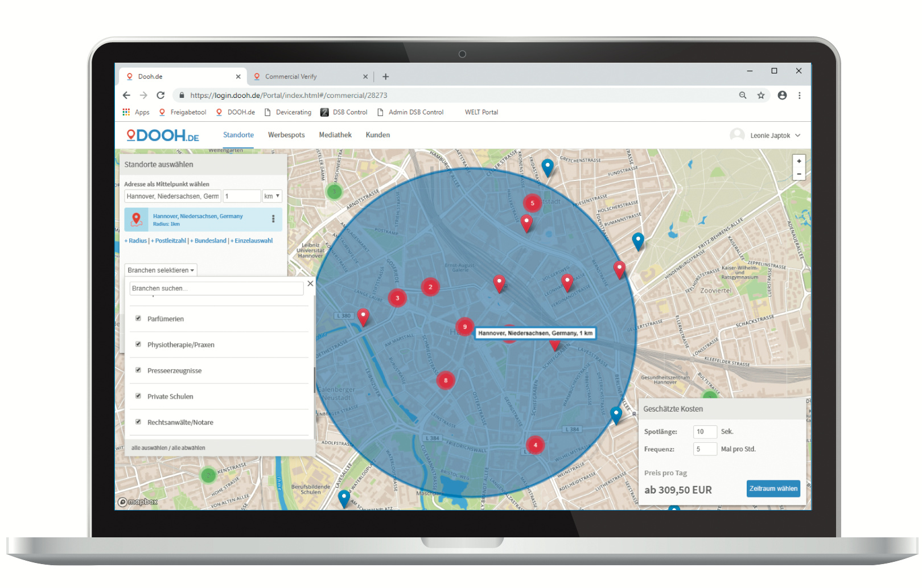The image size is (922, 588).
Task: Uncheck the Rechtsanwälte/Notare checkbox
Action: 138,422
